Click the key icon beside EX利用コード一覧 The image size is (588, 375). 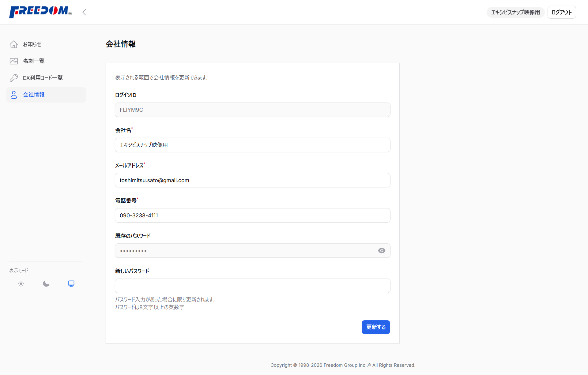14,78
